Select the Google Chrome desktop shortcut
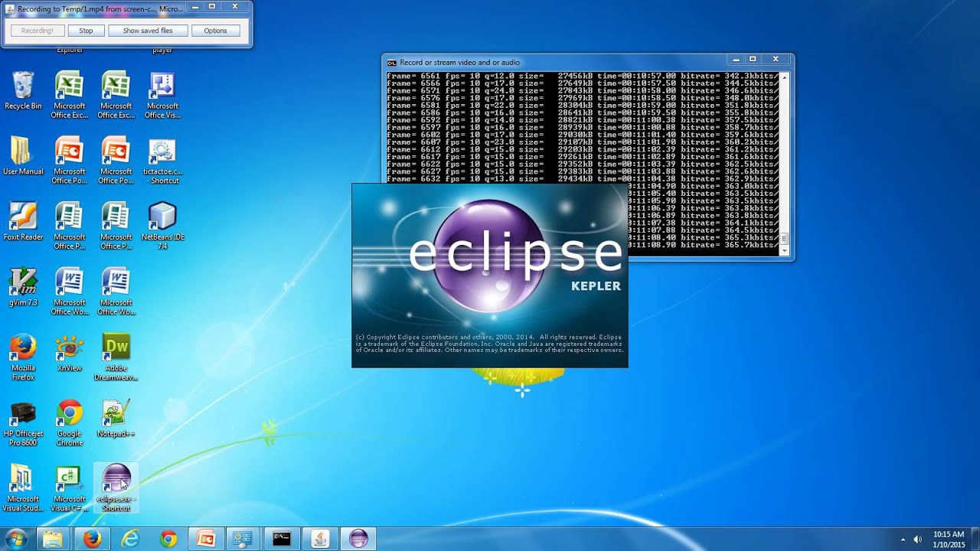This screenshot has width=980, height=551. [69, 423]
